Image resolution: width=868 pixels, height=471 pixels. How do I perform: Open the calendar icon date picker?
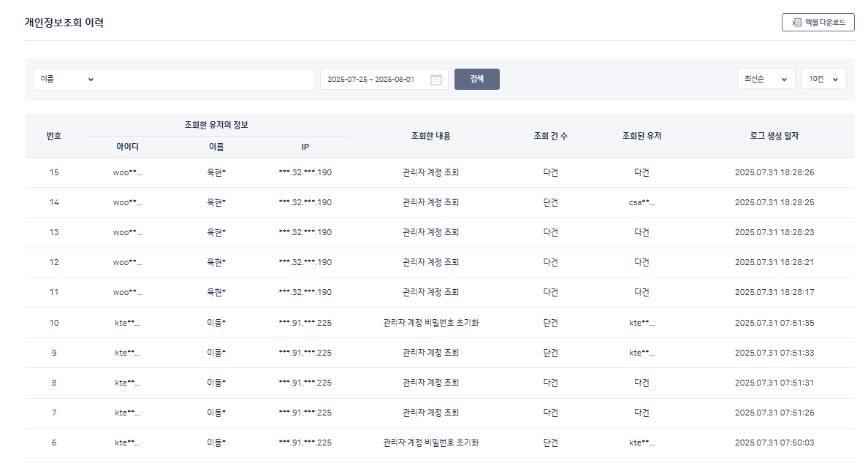tap(436, 80)
